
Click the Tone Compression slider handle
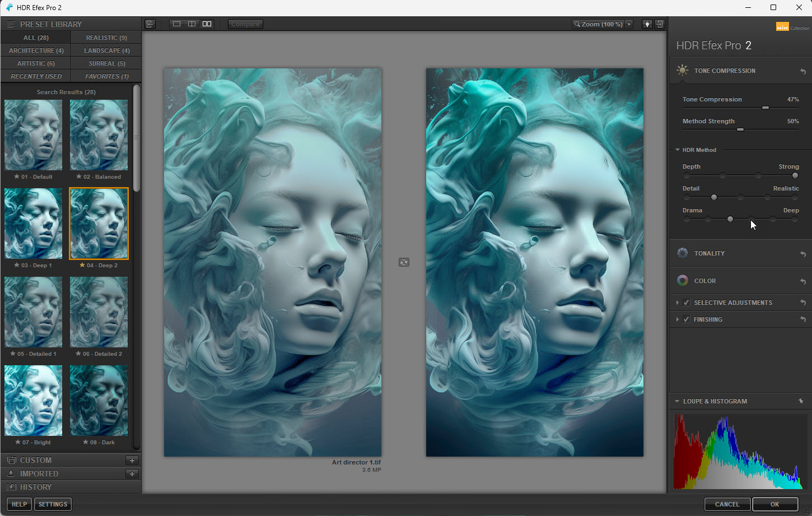(x=766, y=108)
